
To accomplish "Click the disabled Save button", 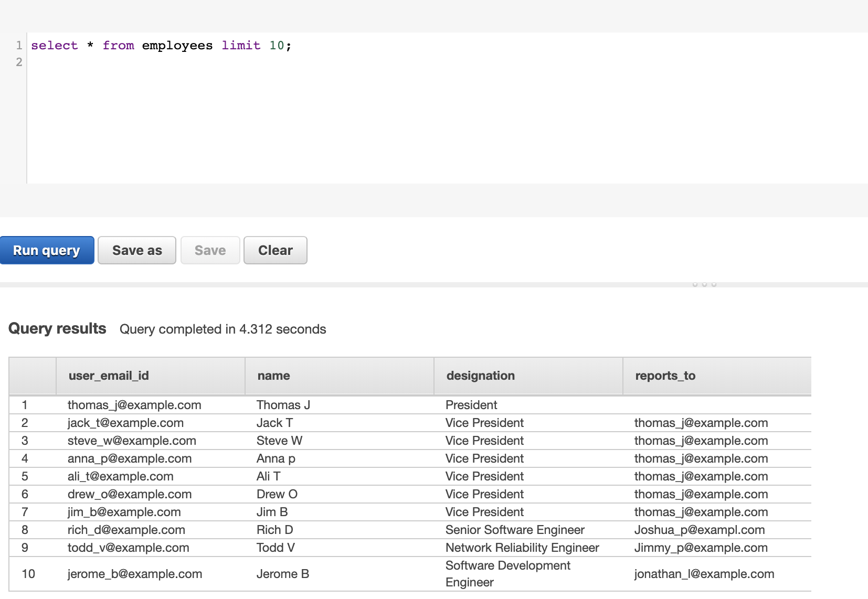I will 210,250.
